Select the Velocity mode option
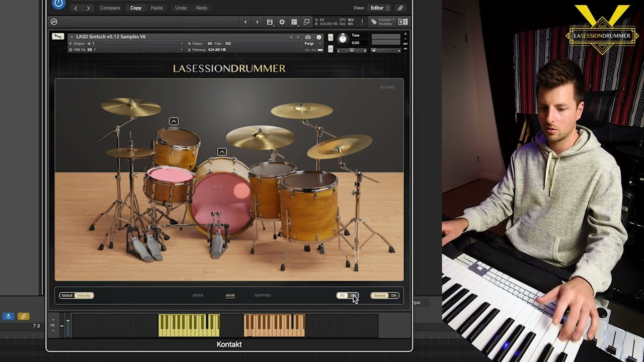The image size is (644, 362). [84, 296]
